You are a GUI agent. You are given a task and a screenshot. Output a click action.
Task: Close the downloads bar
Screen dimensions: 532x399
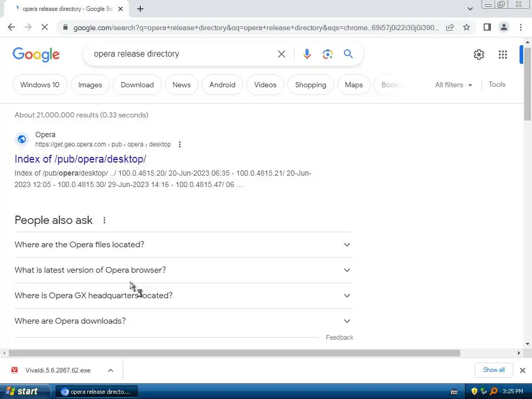pyautogui.click(x=523, y=370)
